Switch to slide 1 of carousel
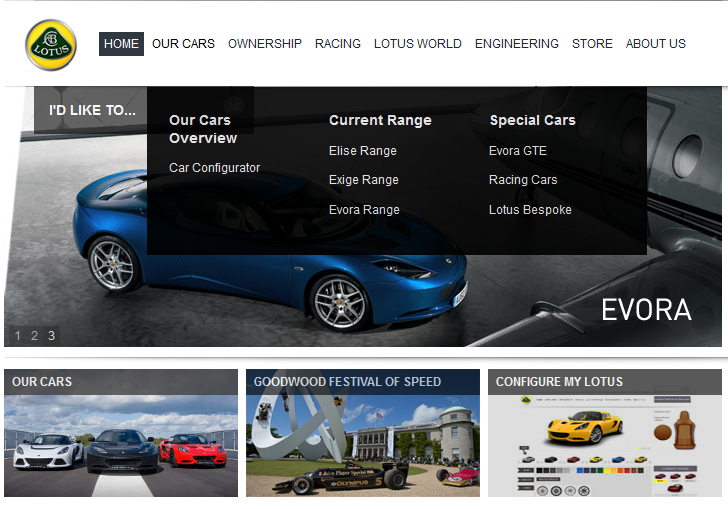 [18, 335]
